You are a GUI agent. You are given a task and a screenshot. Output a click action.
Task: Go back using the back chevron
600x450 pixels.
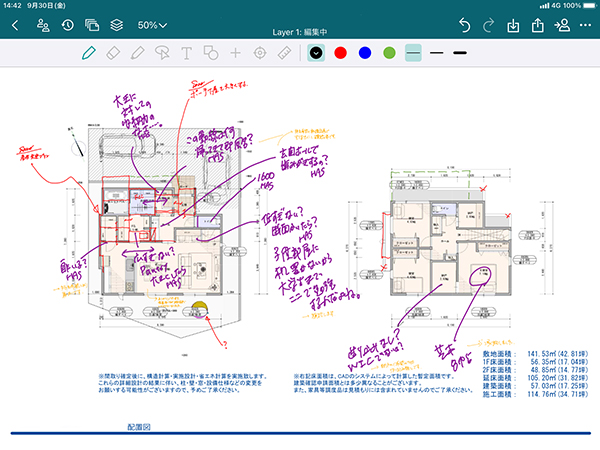tap(15, 24)
